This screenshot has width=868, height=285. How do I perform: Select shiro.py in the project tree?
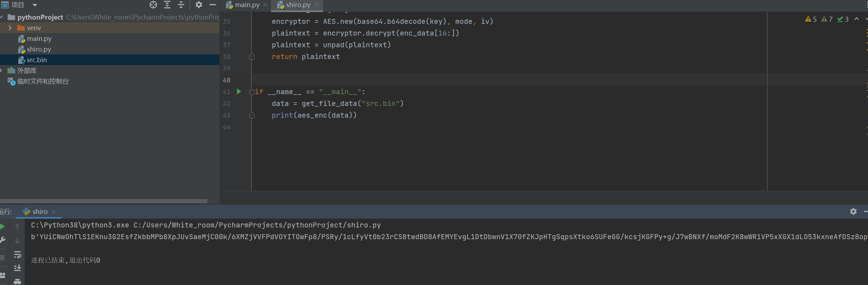point(39,49)
